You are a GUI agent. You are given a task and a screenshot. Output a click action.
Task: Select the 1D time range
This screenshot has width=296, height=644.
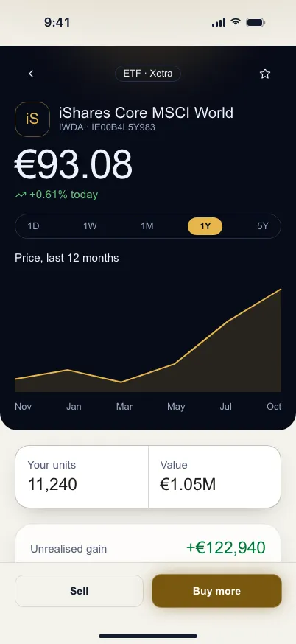[x=33, y=226]
